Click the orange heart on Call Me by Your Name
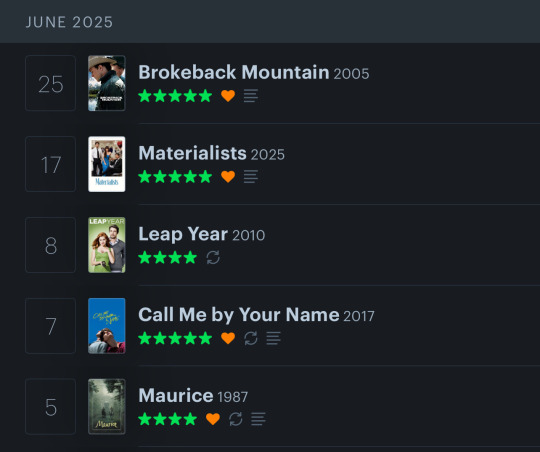This screenshot has width=540, height=452. pyautogui.click(x=228, y=338)
